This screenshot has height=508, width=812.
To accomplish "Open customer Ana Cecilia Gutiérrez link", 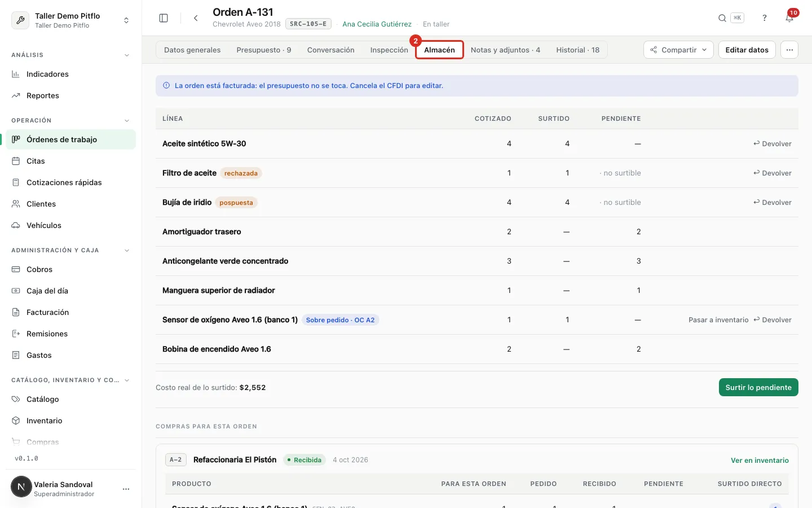I will coord(377,24).
